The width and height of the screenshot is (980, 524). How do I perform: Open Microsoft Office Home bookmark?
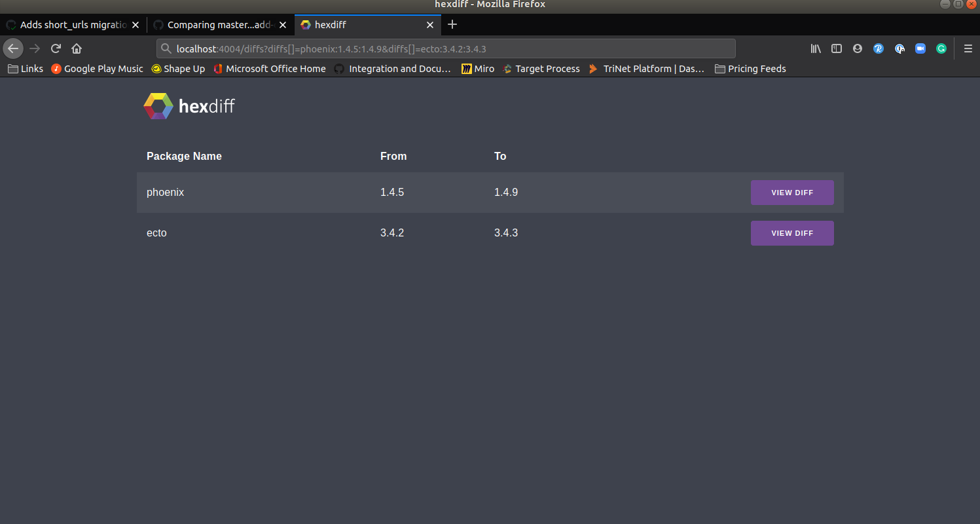[270, 69]
